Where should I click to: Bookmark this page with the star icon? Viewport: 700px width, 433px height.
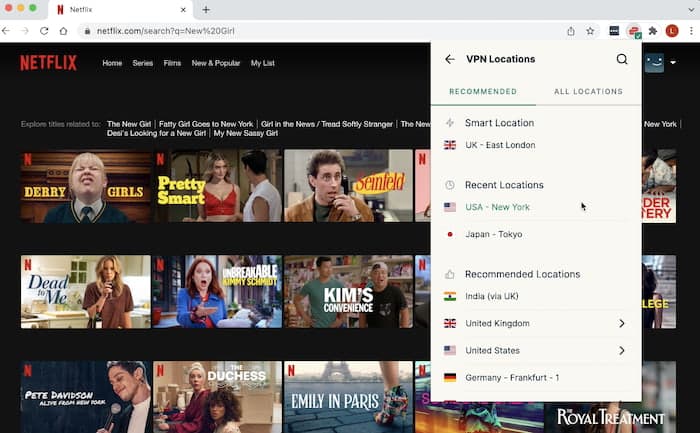pos(590,31)
